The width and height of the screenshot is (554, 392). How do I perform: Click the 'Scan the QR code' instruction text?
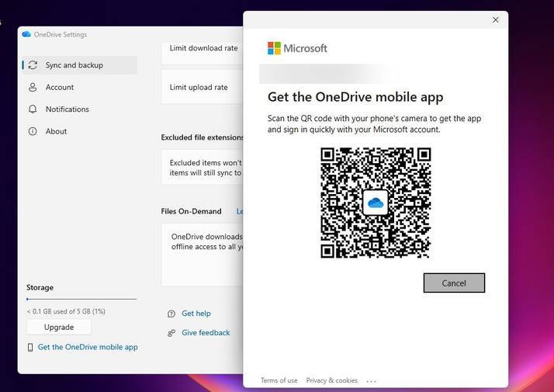(375, 124)
